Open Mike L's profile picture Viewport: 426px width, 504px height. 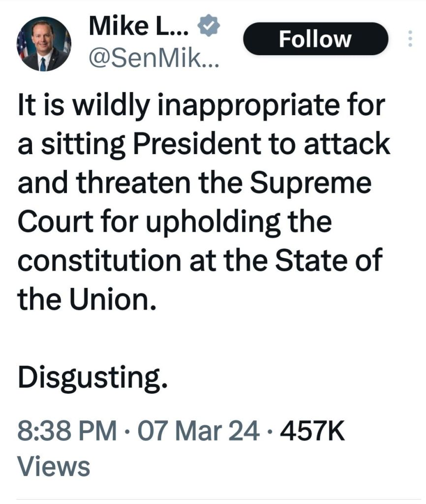[44, 45]
